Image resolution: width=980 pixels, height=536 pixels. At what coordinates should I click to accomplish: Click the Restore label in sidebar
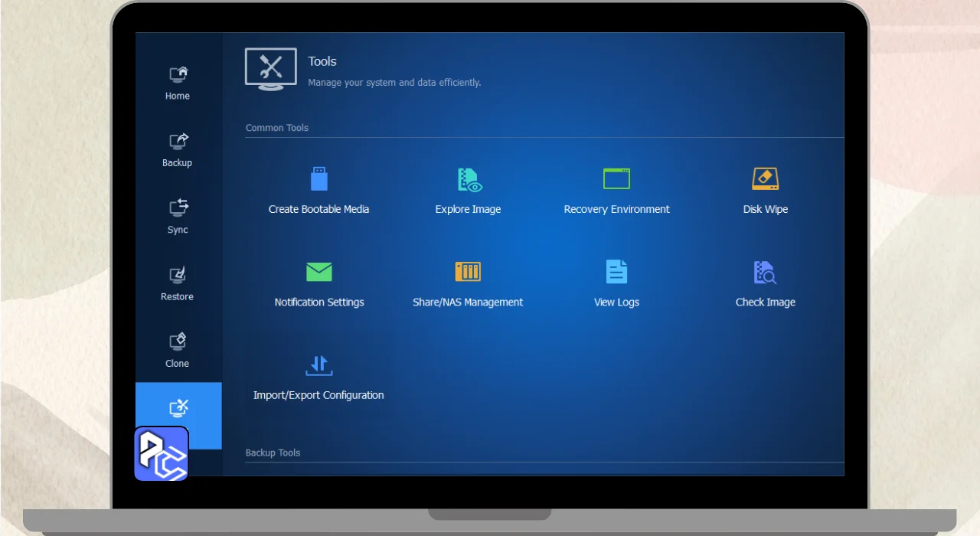click(x=177, y=297)
